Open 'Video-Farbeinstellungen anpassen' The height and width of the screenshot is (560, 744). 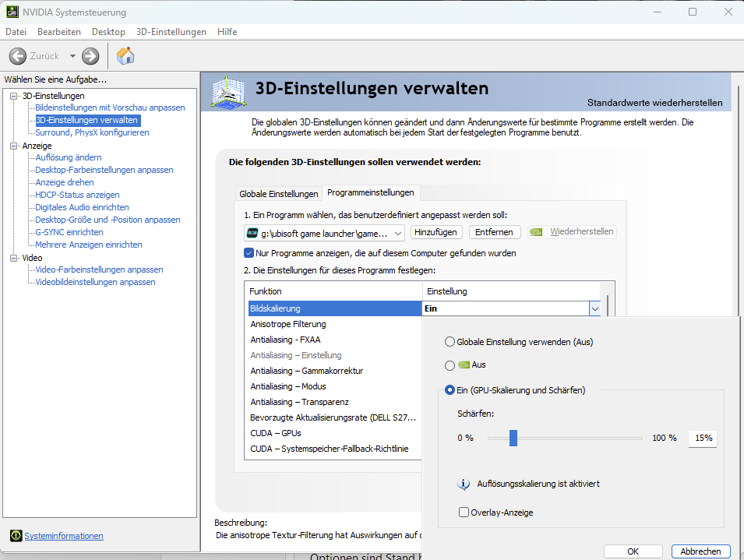pos(99,269)
